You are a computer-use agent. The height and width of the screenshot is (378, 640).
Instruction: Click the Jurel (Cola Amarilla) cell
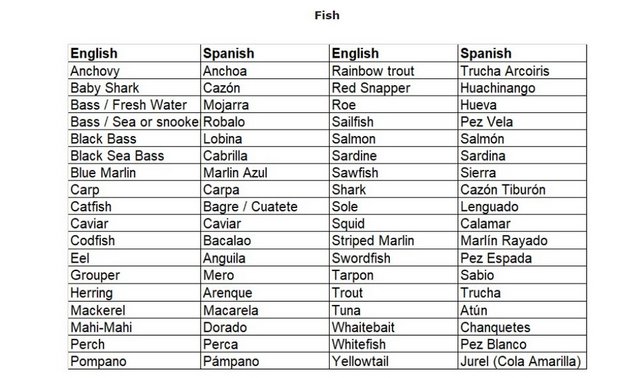pos(522,361)
